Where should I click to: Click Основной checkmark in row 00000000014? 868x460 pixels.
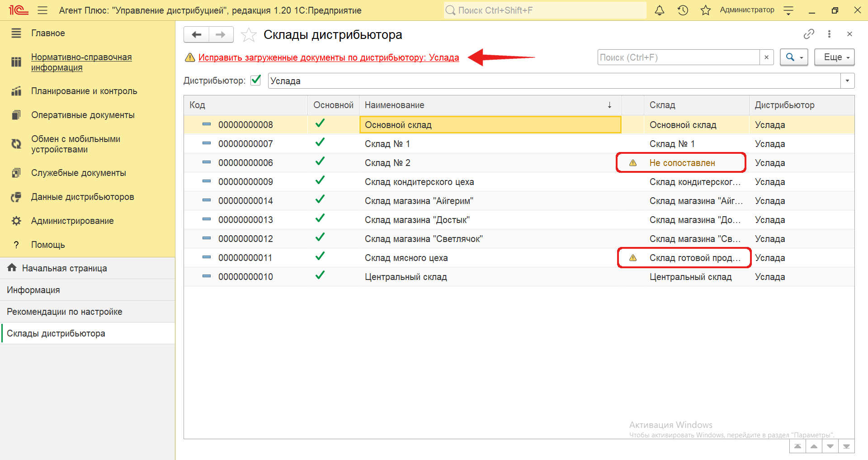(x=320, y=199)
